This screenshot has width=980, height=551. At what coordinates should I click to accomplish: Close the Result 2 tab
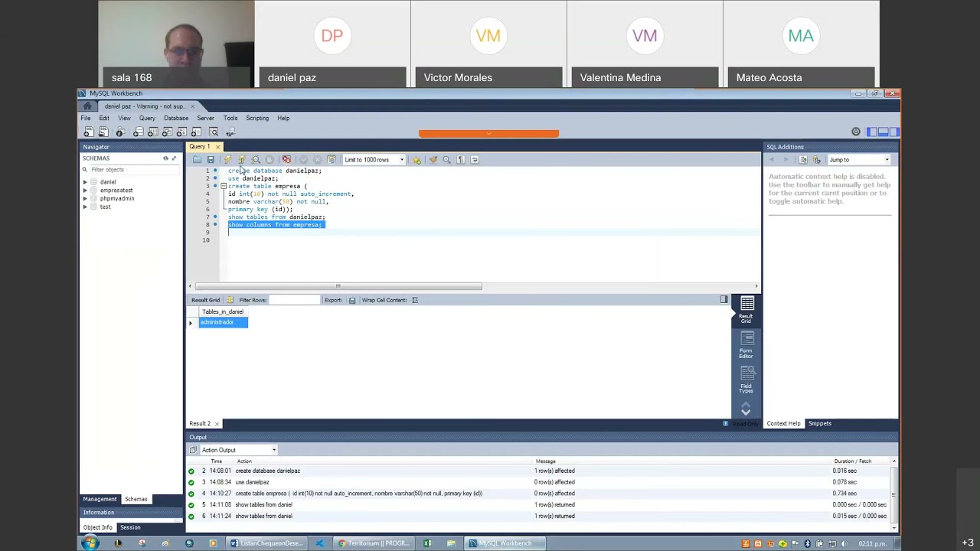tap(217, 424)
